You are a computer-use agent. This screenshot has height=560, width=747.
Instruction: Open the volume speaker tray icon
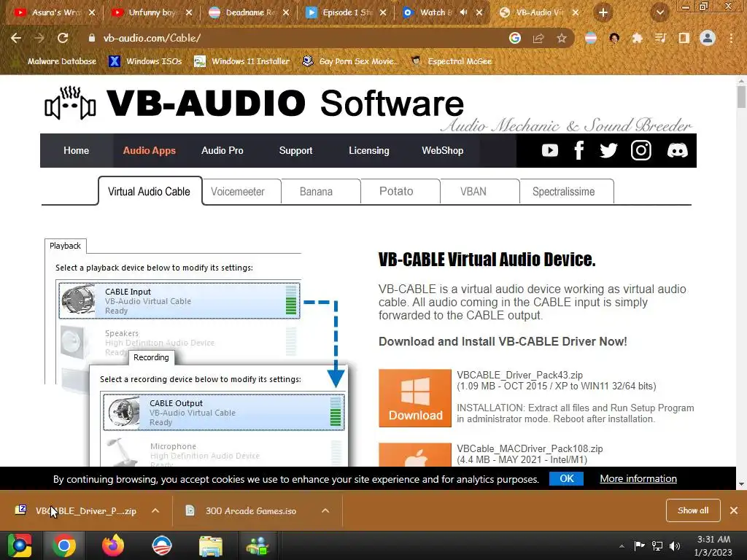[675, 545]
